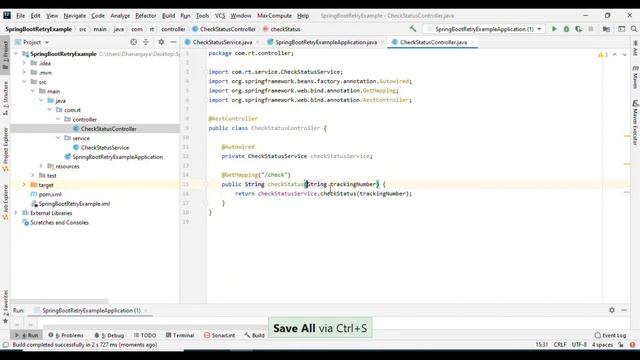The width and height of the screenshot is (640, 360).
Task: Collapse the service package
Action: [x=58, y=138]
